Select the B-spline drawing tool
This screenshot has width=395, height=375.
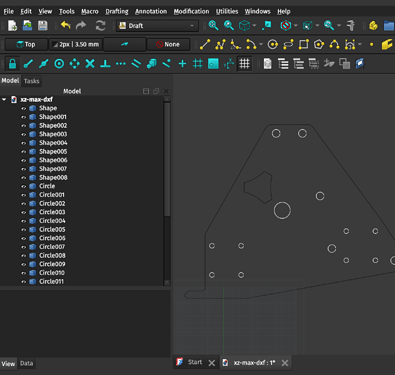click(334, 44)
